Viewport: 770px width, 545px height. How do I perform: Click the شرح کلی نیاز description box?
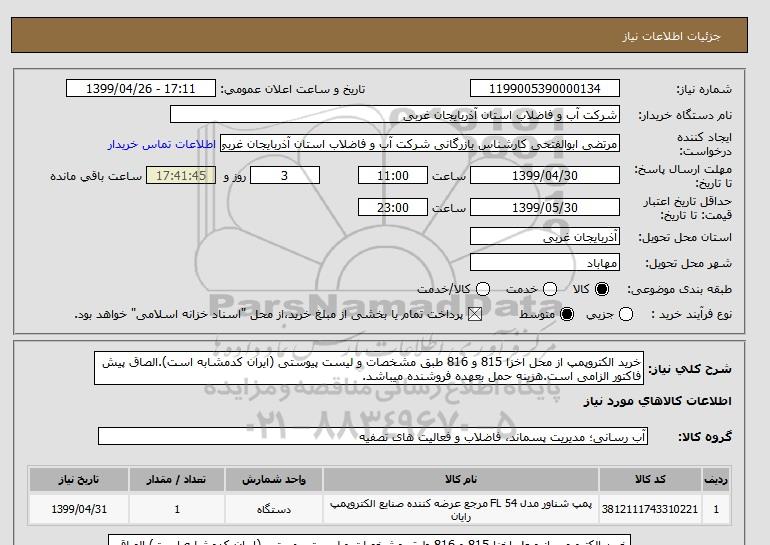click(x=369, y=369)
